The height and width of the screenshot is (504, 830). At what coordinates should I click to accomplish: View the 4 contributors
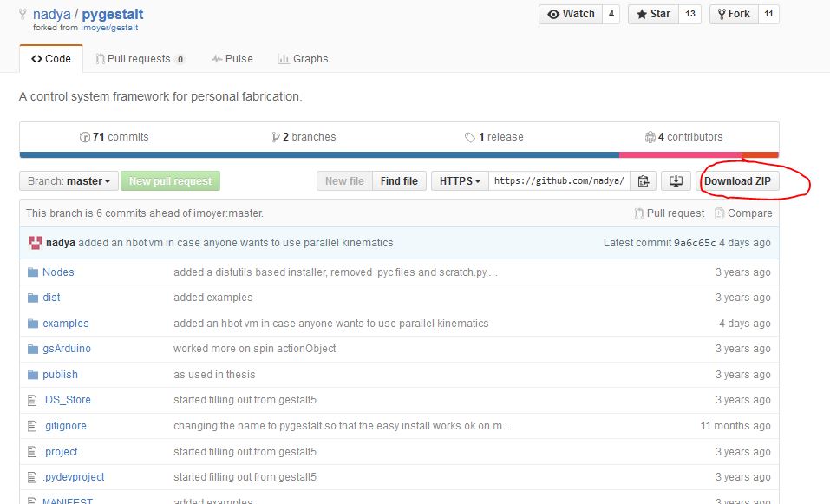pyautogui.click(x=683, y=137)
